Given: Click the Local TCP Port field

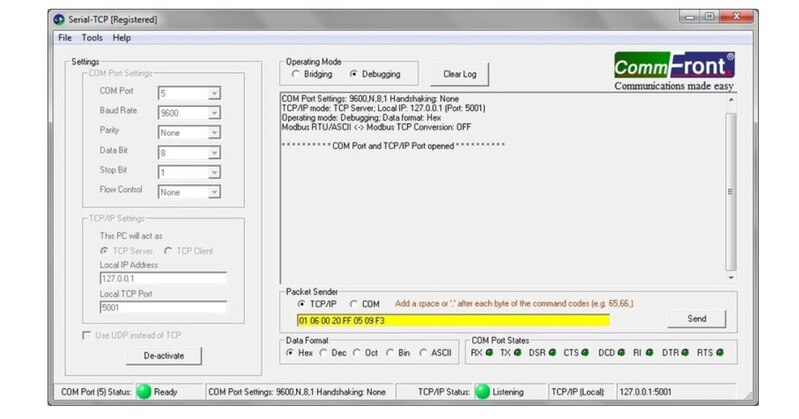Looking at the screenshot, I should [163, 307].
